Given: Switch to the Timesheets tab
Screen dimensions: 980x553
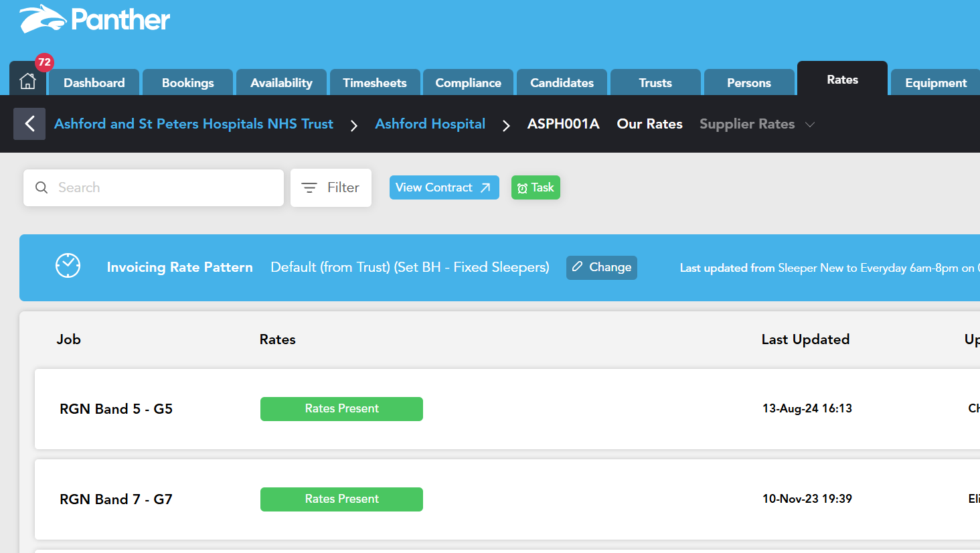Looking at the screenshot, I should click(375, 83).
